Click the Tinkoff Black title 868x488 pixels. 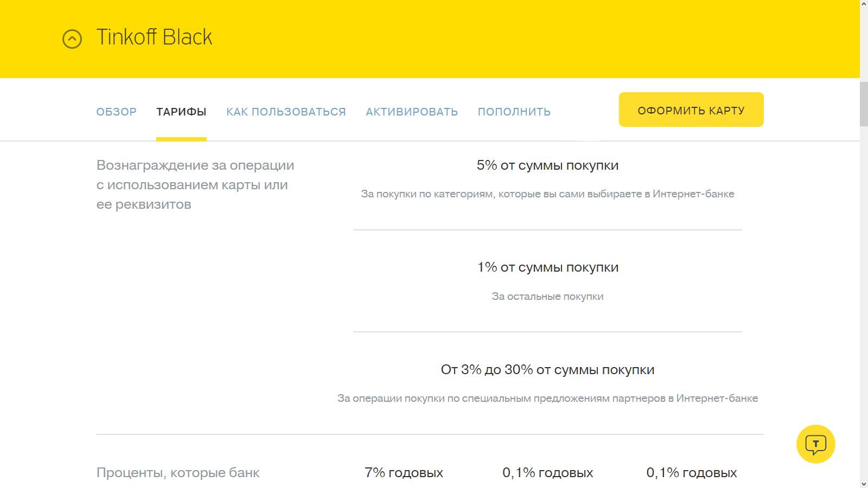pos(154,37)
